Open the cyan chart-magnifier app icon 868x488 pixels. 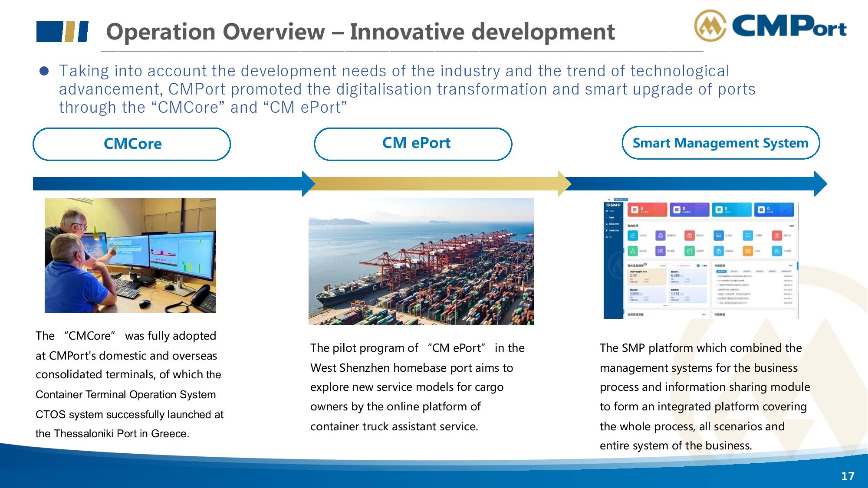click(633, 236)
